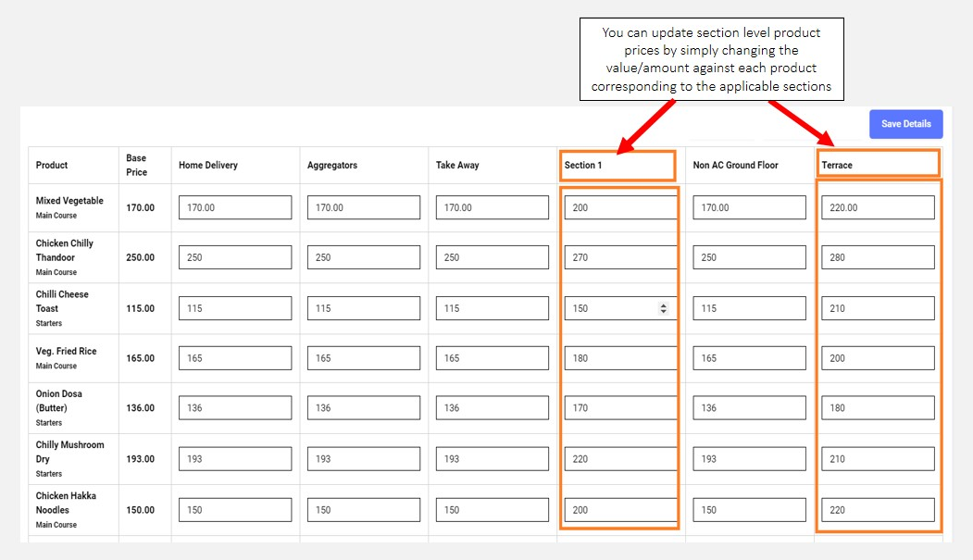Click the stepper arrows in Chilli Cheese Toast Section 1
The image size is (973, 560).
[663, 308]
